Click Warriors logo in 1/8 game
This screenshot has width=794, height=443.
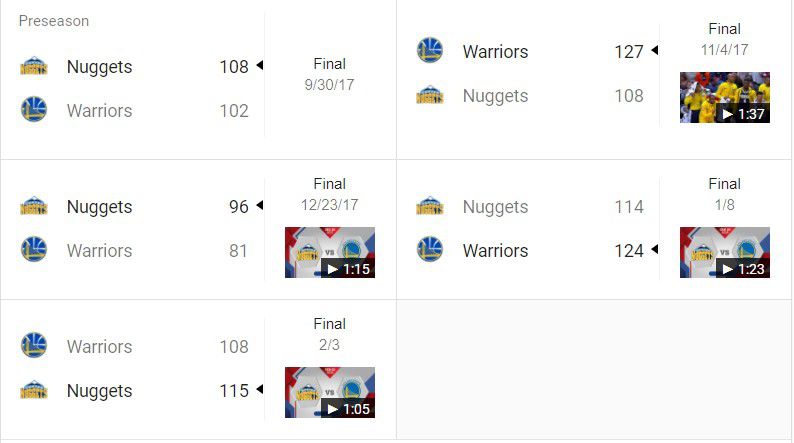coord(430,250)
